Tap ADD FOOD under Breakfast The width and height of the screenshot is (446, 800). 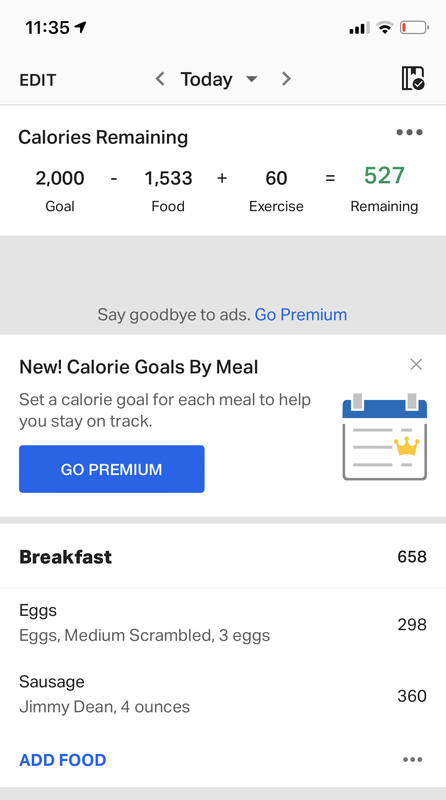click(x=63, y=760)
